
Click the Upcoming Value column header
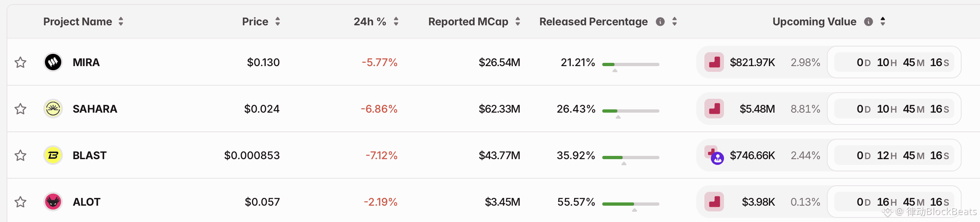814,22
